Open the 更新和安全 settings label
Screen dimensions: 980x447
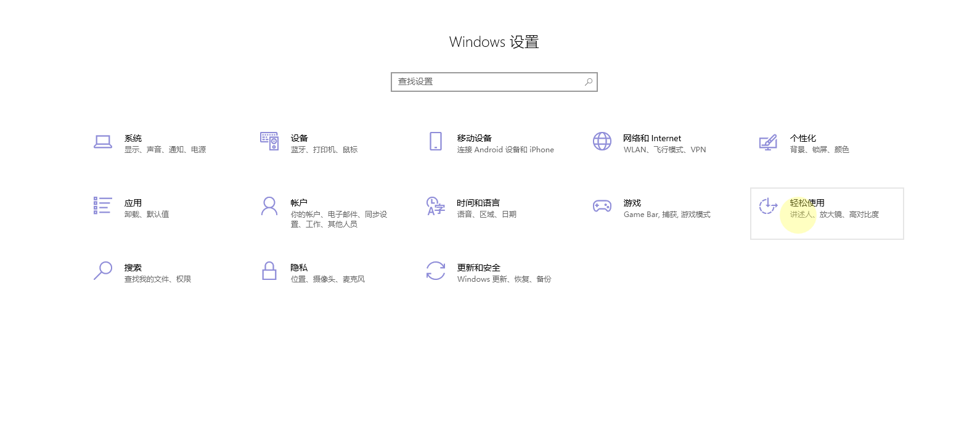tap(478, 268)
